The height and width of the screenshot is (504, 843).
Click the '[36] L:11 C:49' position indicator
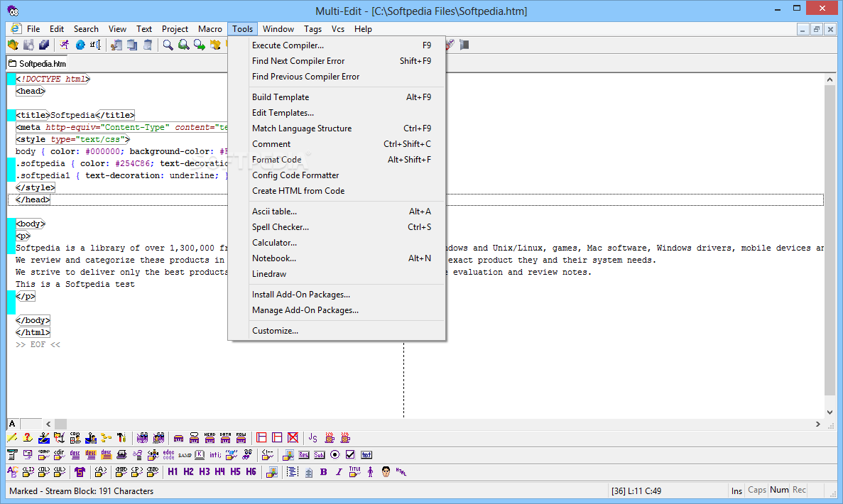pos(636,491)
